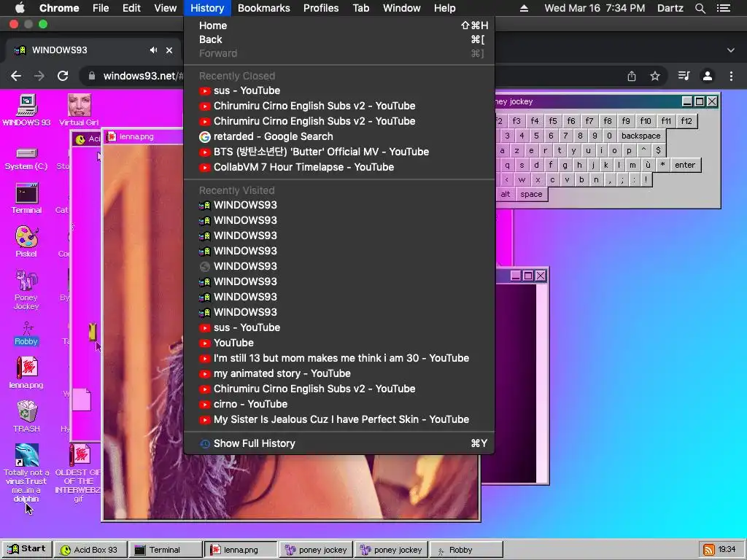Switch to Robby taskbar item

click(x=466, y=550)
